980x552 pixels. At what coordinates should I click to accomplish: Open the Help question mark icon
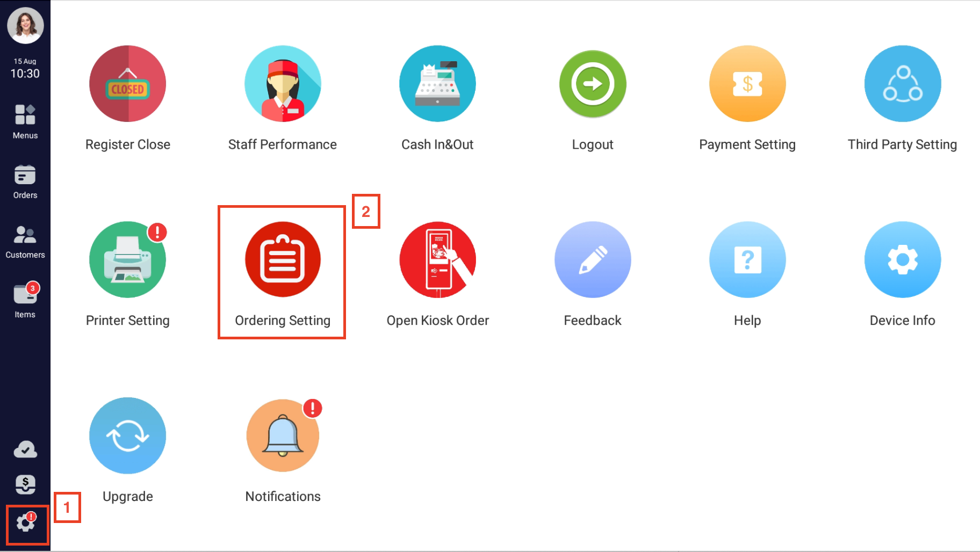(x=747, y=260)
